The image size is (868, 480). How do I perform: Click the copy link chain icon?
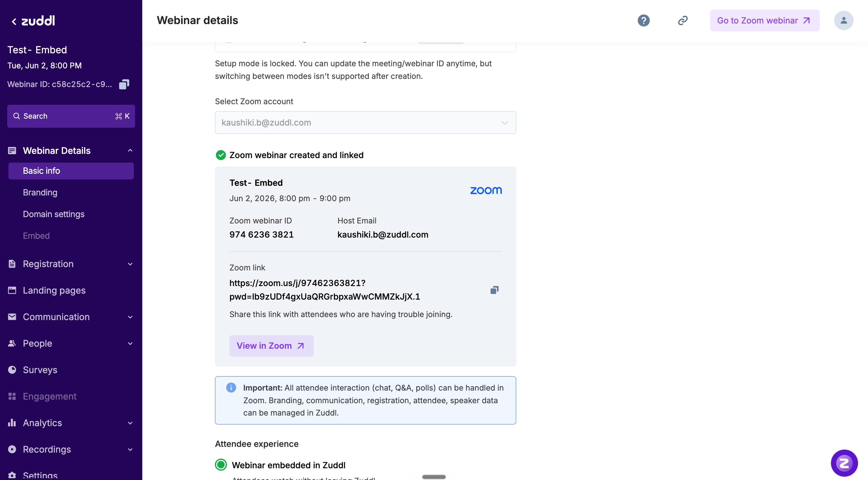point(683,20)
